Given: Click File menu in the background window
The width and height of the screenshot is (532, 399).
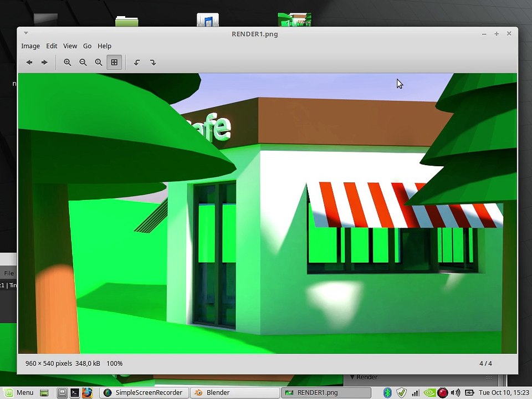Looking at the screenshot, I should pyautogui.click(x=9, y=273).
